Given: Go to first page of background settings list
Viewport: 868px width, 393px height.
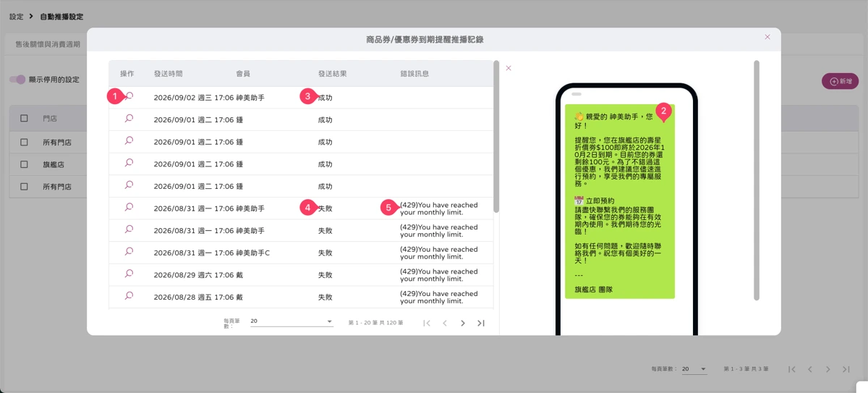Looking at the screenshot, I should (x=792, y=369).
